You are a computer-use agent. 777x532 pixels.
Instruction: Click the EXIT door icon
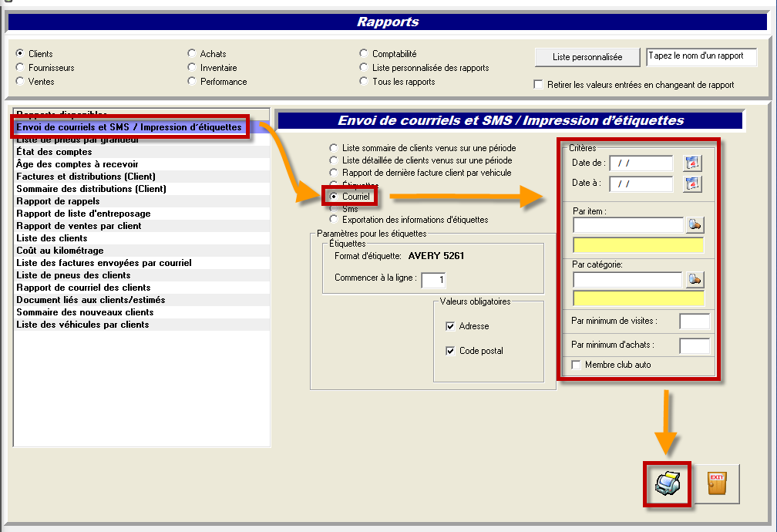[717, 484]
